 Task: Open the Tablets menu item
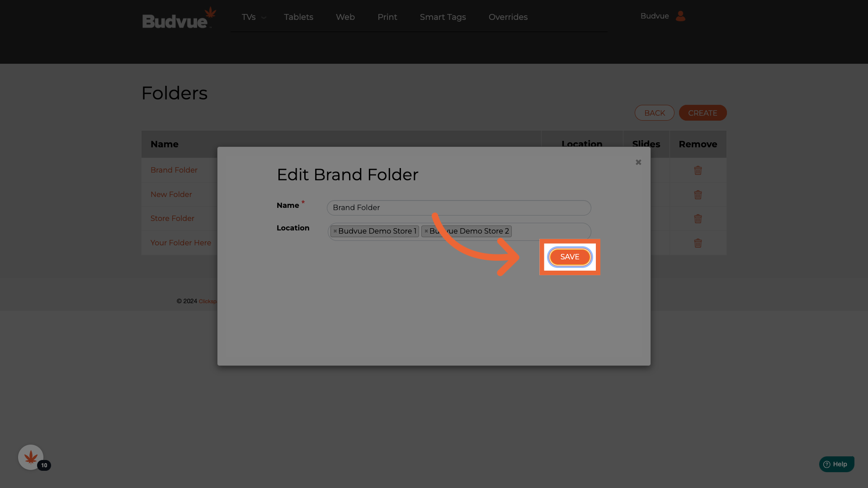298,17
